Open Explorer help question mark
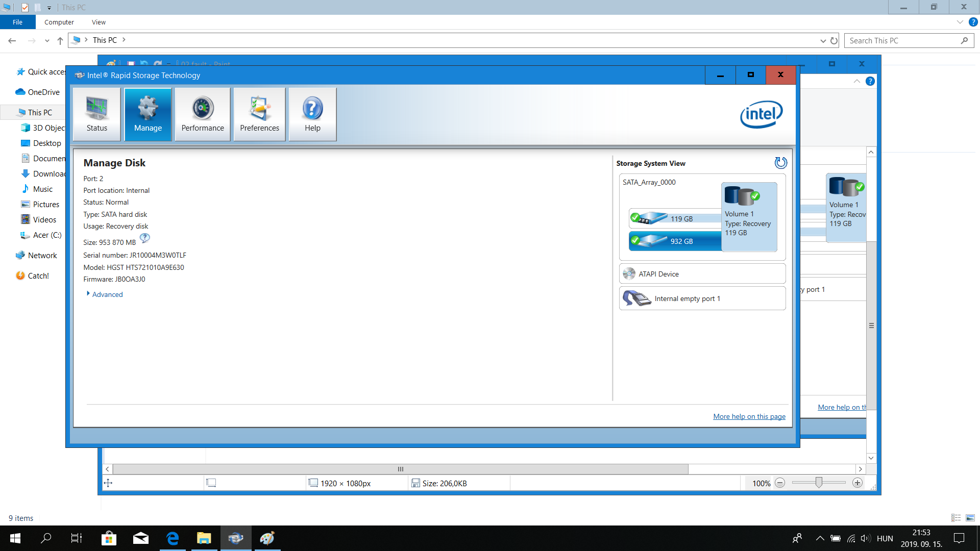This screenshot has width=980, height=551. coord(973,22)
